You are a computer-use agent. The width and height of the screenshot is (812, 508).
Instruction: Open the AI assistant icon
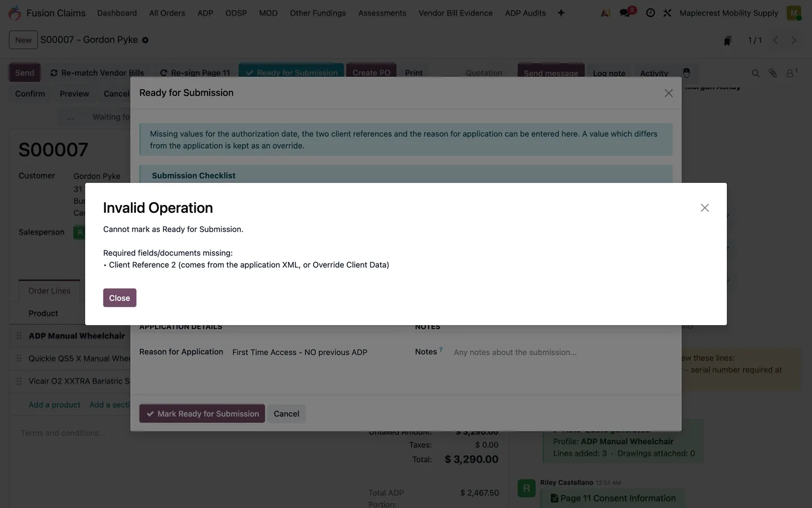pos(606,13)
